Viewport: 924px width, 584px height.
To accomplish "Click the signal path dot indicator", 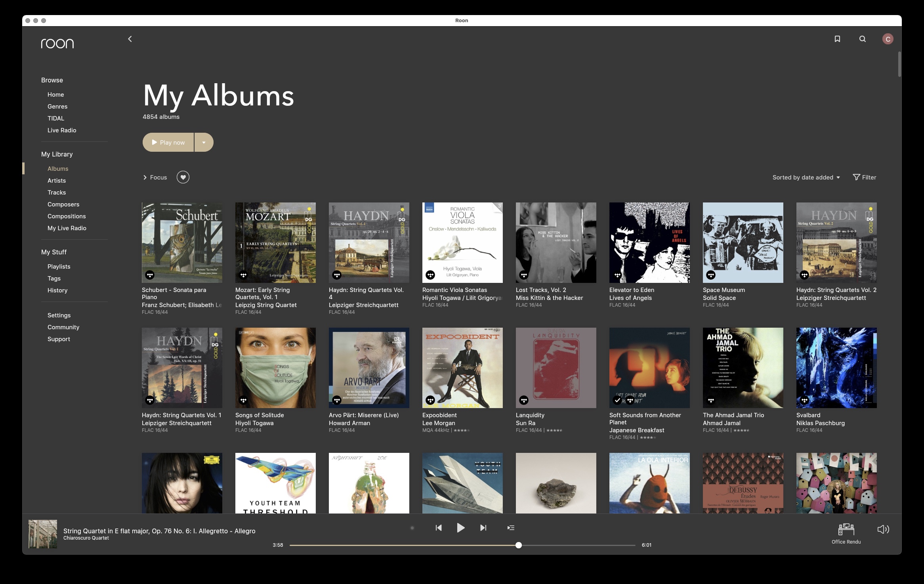I will 412,528.
